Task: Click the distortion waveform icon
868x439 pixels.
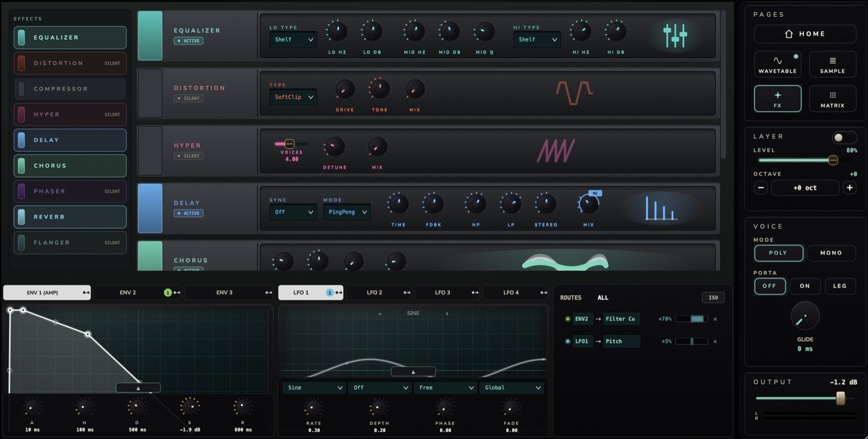Action: [574, 93]
